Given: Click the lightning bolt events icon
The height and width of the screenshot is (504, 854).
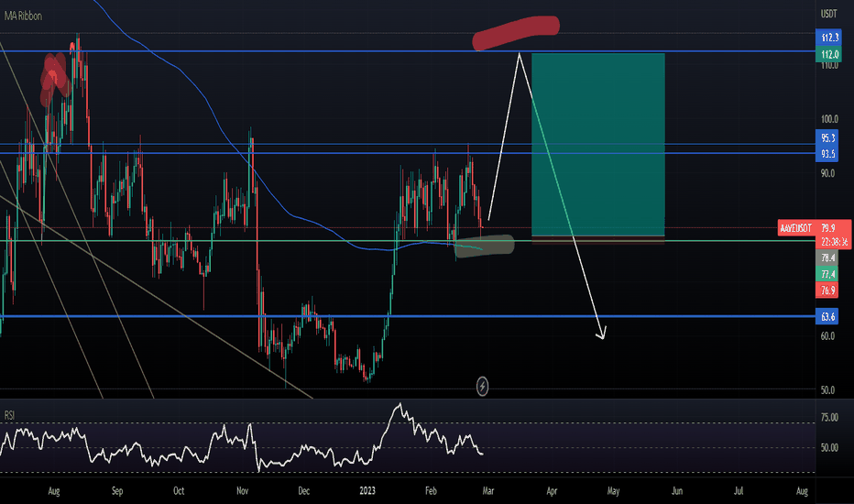Looking at the screenshot, I should [482, 387].
